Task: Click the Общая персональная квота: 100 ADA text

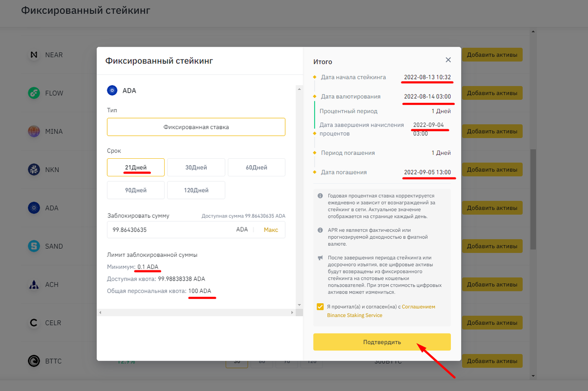Action: pos(159,291)
